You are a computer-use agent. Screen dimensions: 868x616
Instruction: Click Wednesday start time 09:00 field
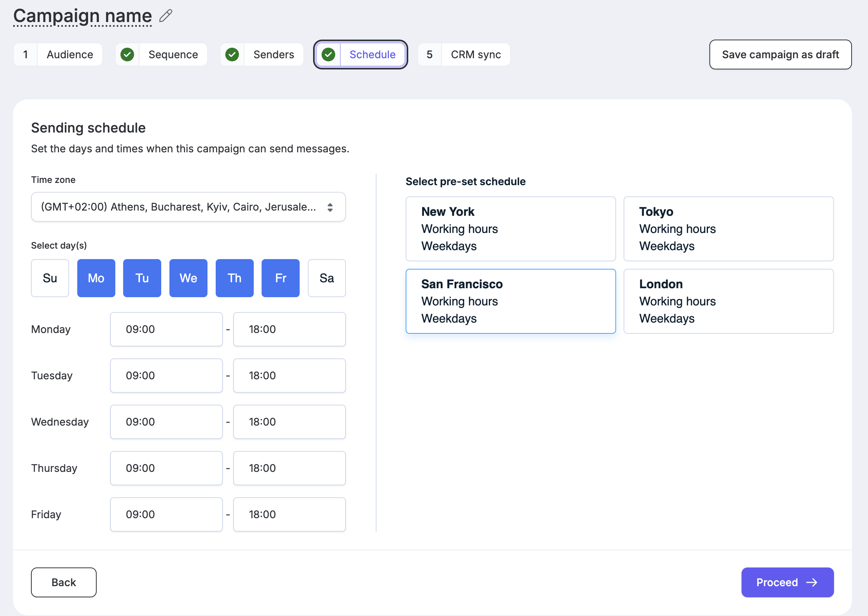click(166, 422)
